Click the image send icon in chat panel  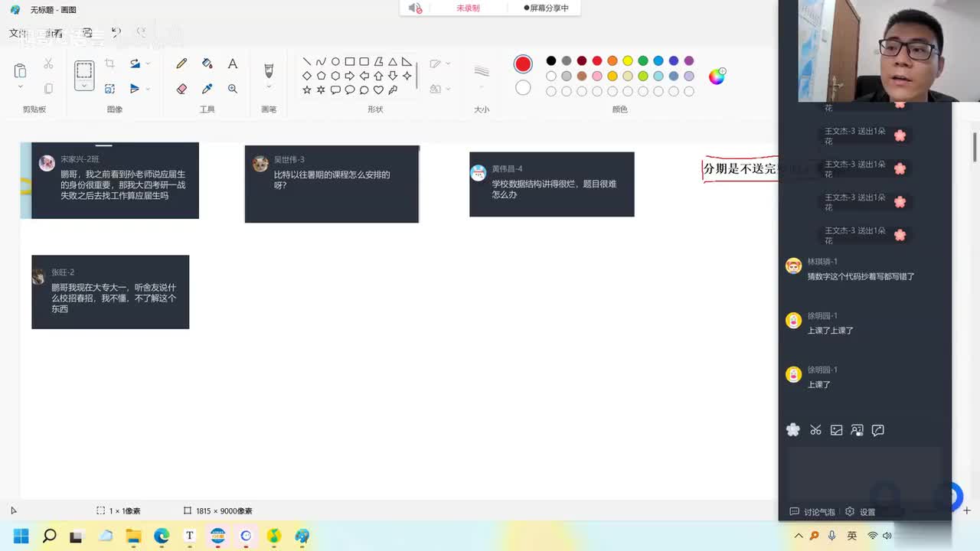point(836,430)
